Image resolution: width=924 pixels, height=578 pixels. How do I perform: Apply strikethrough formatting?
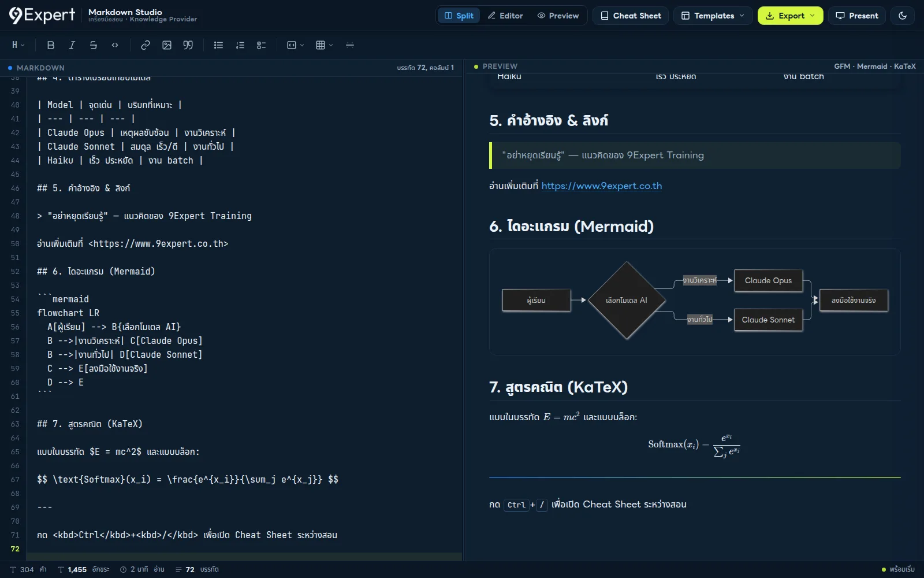pyautogui.click(x=94, y=45)
